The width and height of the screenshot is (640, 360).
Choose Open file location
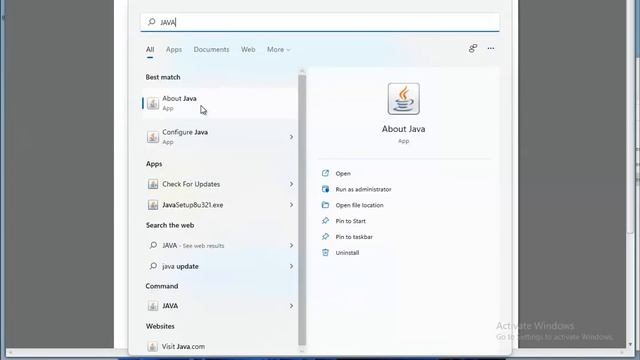coord(359,205)
